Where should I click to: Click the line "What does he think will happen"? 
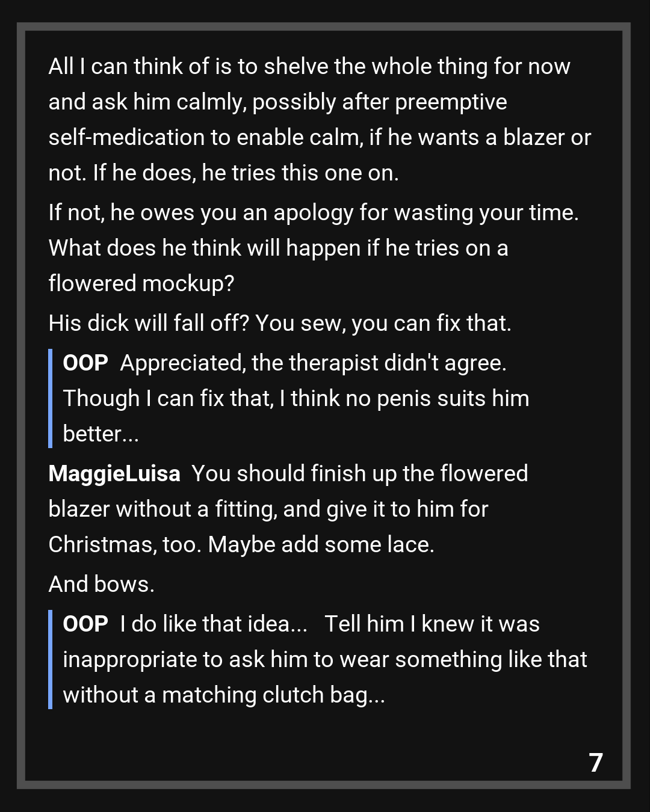pyautogui.click(x=278, y=248)
